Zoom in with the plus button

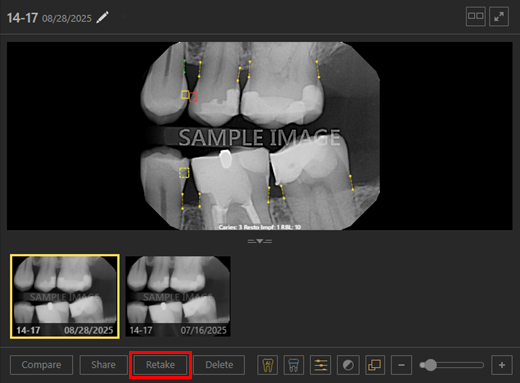(502, 365)
